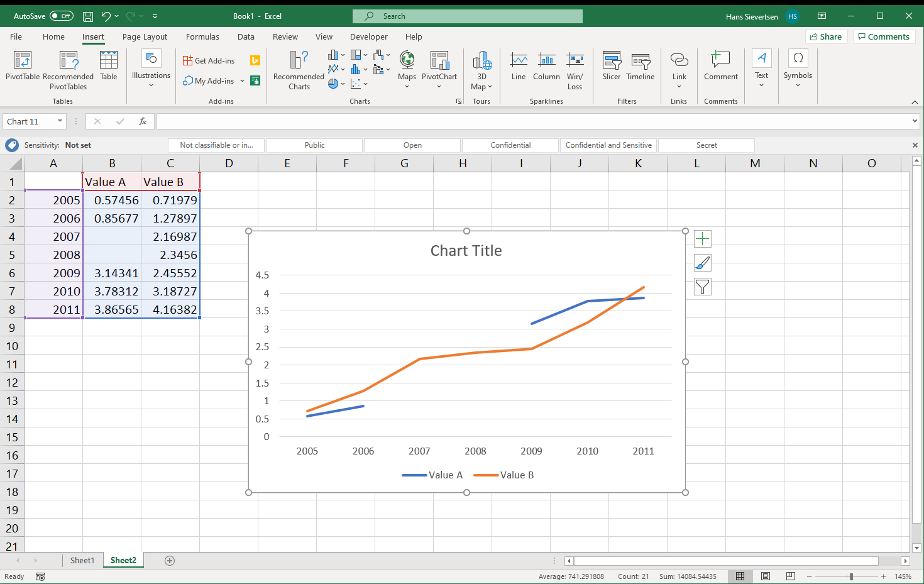Screen dimensions: 924x584
Task: Switch to the Home tab
Action: (x=53, y=37)
